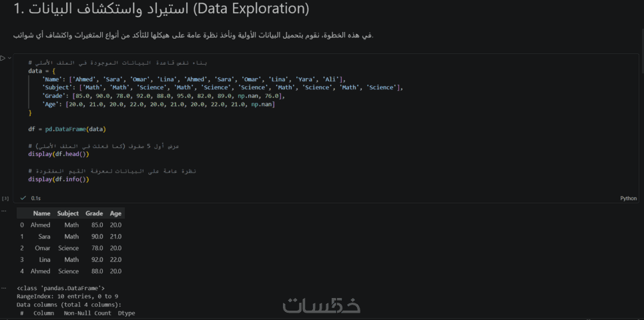Click the Grade column header

click(x=94, y=213)
